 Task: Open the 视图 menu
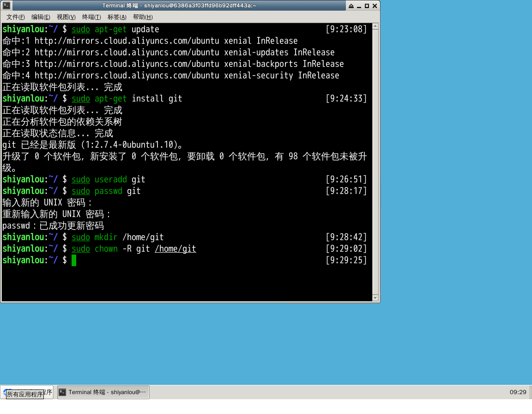tap(66, 17)
